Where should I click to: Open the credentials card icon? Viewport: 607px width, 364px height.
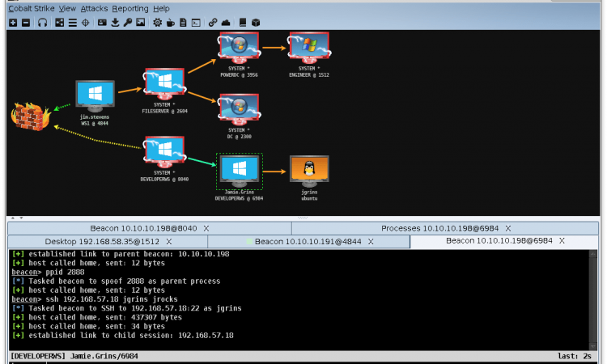102,23
